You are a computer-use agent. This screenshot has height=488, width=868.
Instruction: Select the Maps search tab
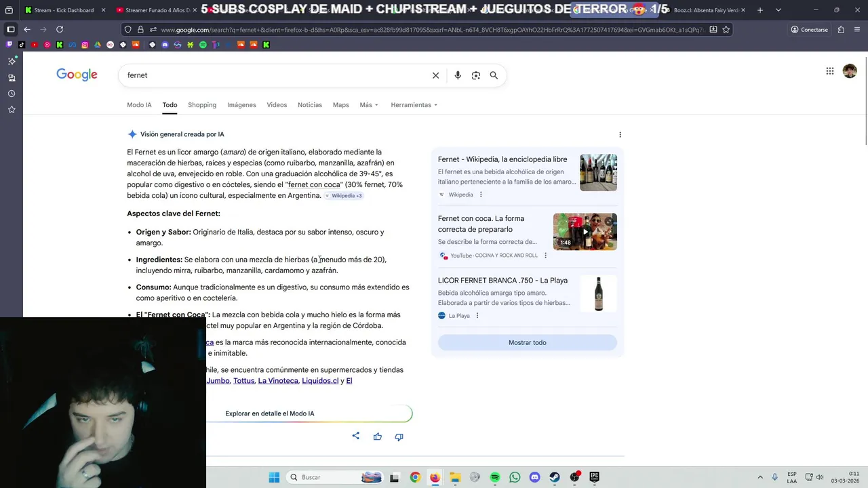pos(341,105)
